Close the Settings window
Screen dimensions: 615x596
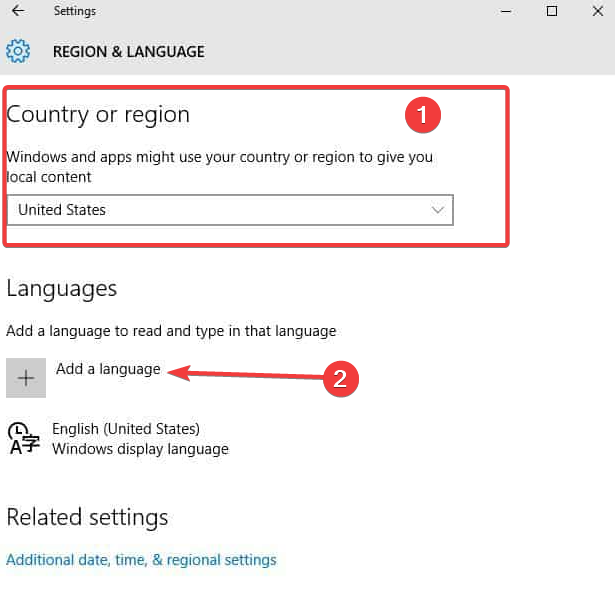(598, 11)
